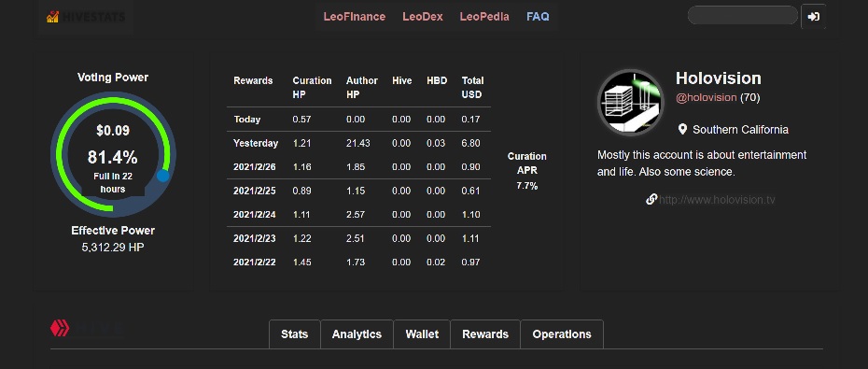
Task: Click the location pin icon
Action: pos(682,130)
